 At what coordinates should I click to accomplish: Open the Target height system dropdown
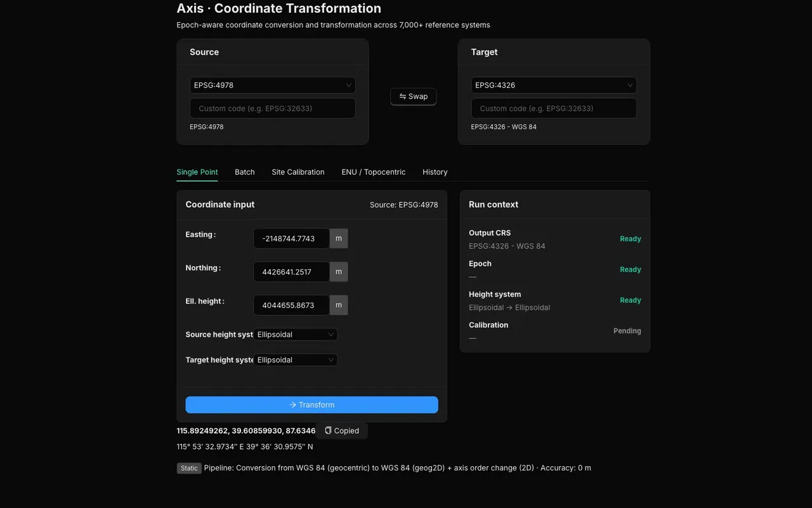296,360
